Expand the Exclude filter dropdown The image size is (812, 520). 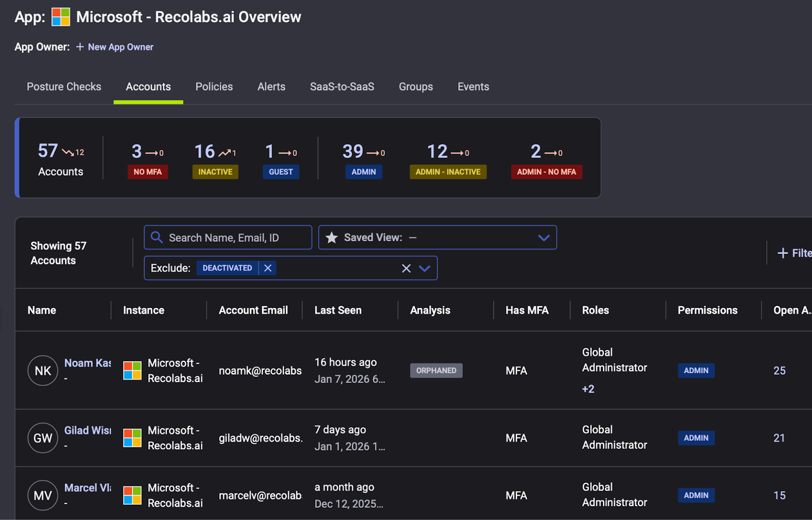click(425, 268)
